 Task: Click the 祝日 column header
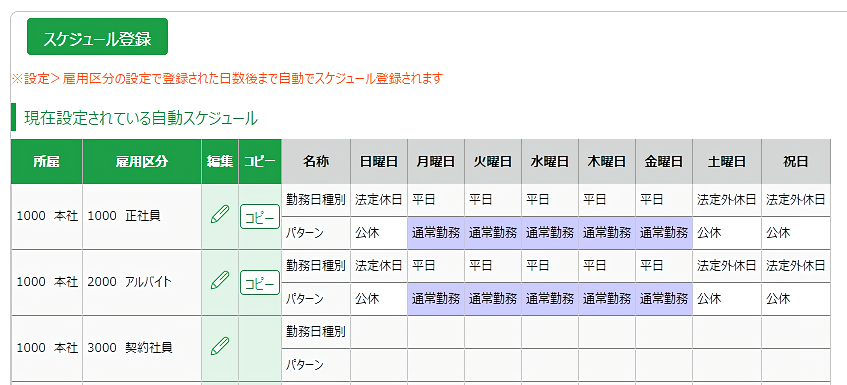pyautogui.click(x=796, y=161)
